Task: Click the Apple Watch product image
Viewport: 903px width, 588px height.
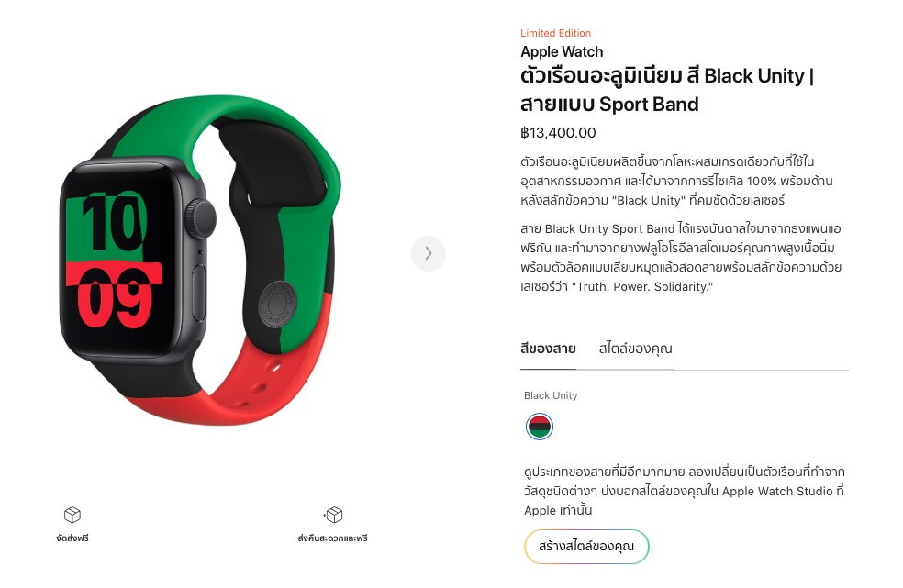Action: coord(200,260)
